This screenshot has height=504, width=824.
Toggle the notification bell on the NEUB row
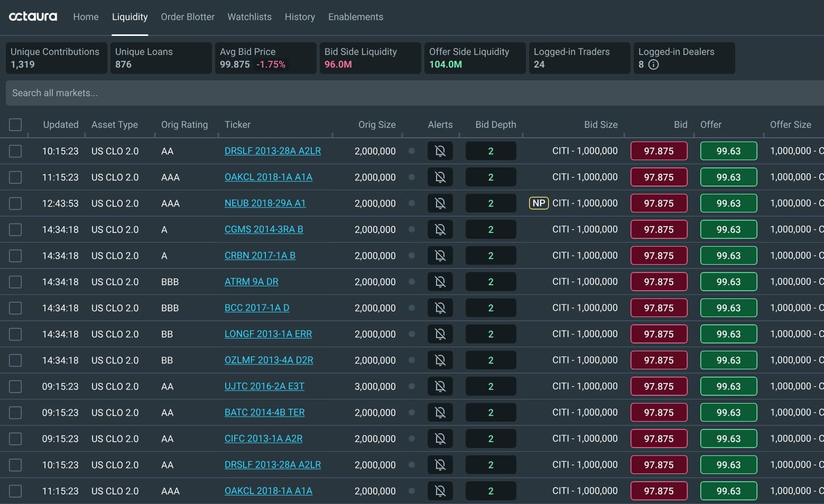(x=440, y=203)
